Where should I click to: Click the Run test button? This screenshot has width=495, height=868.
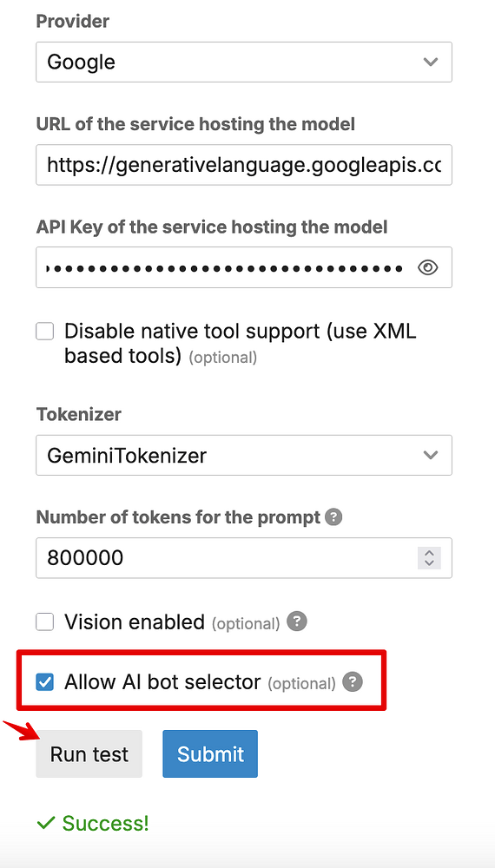pyautogui.click(x=89, y=754)
